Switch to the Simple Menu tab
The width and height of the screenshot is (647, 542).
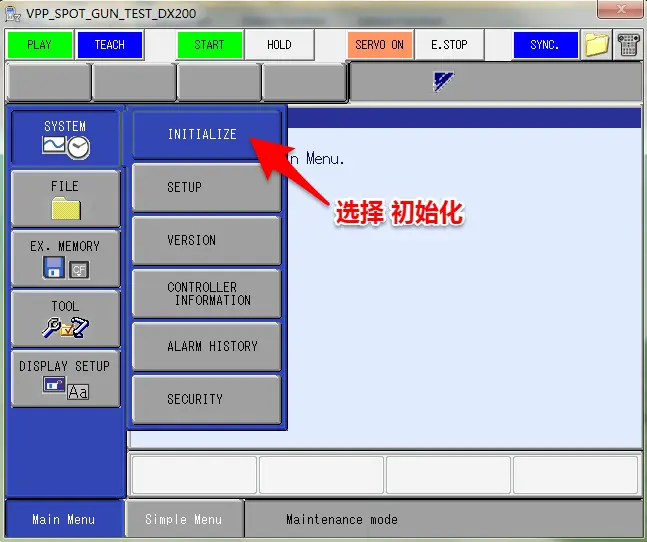[x=184, y=519]
